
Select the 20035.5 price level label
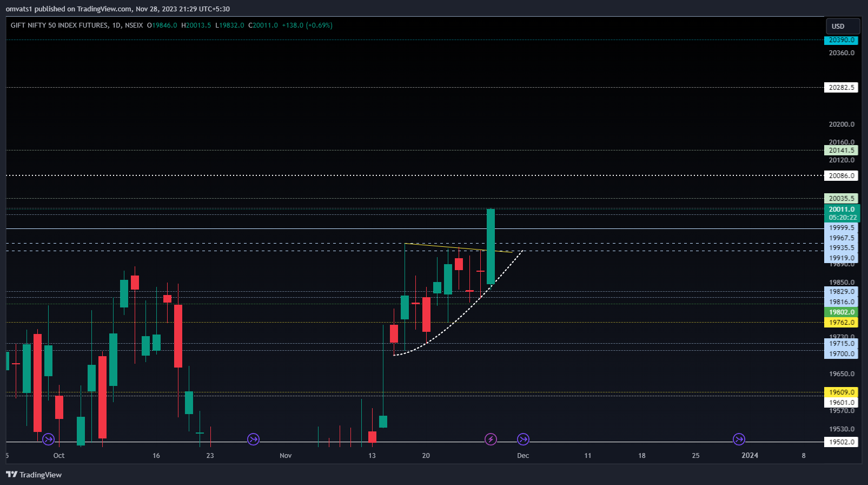(x=841, y=199)
